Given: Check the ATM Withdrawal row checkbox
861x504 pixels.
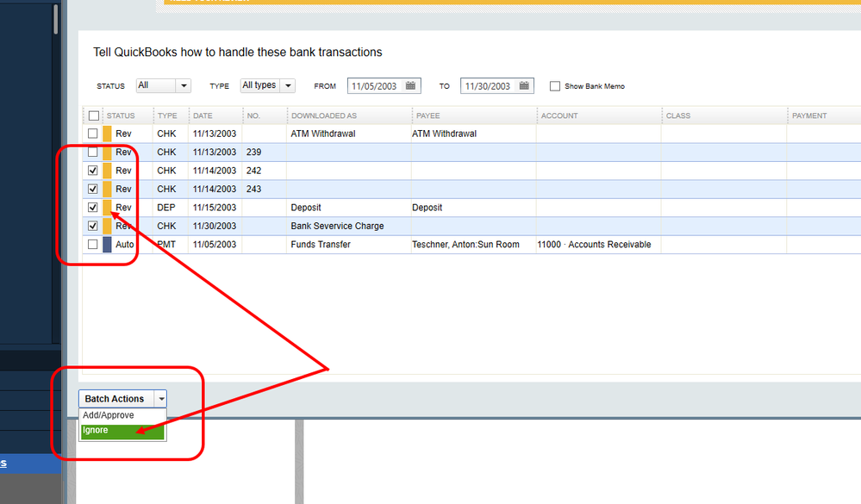Looking at the screenshot, I should click(93, 134).
